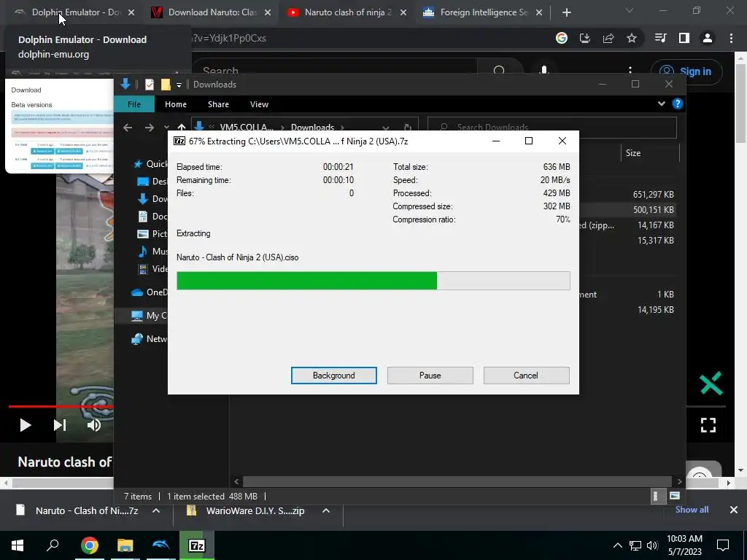Screen dimensions: 747x560
Task: Open recent locations dropdown in Explorer
Action: click(x=166, y=127)
